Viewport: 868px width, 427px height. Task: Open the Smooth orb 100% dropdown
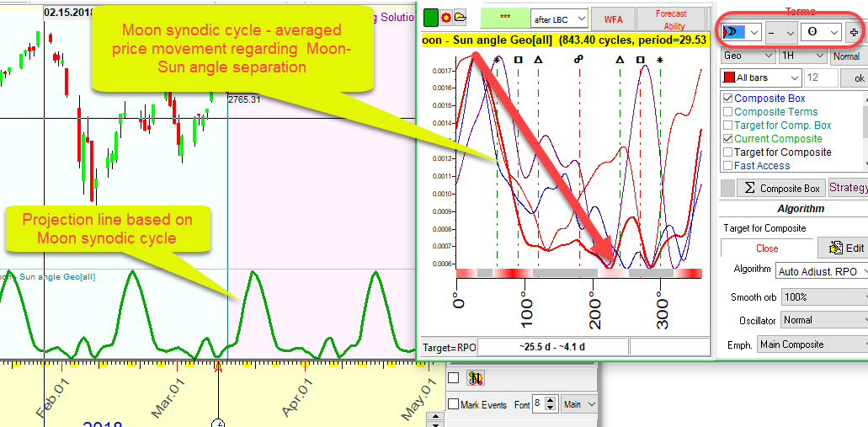(821, 297)
